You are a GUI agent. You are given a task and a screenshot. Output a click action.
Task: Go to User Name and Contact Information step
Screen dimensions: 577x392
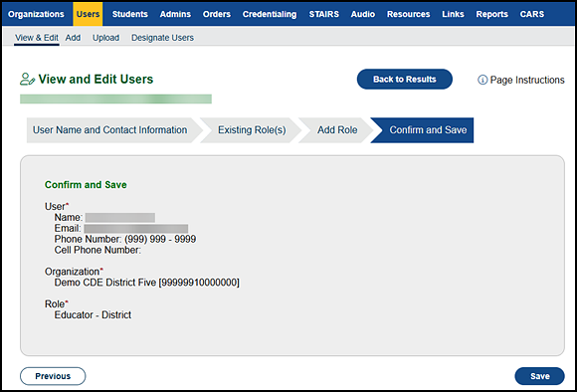(x=109, y=130)
